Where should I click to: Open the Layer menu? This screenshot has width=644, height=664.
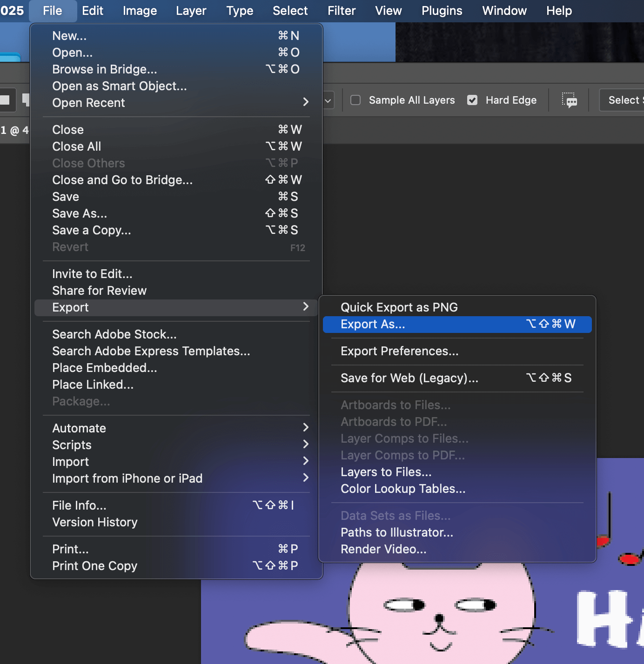[x=191, y=11]
